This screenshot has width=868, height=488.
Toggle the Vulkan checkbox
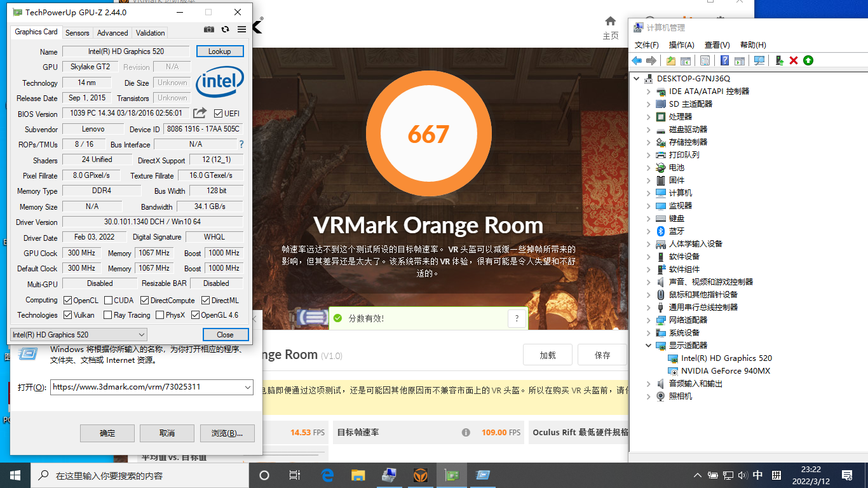tap(68, 315)
